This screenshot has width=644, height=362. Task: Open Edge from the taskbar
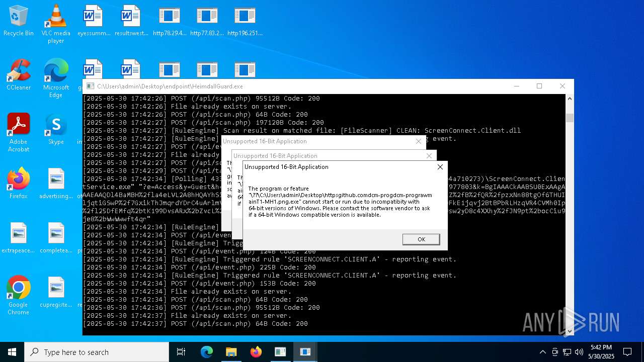207,352
